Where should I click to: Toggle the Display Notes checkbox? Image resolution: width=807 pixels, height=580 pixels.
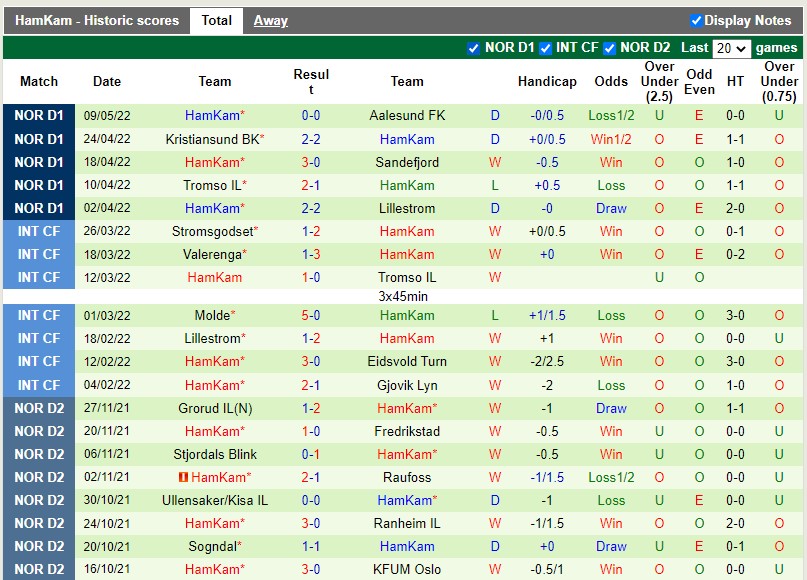coord(696,21)
